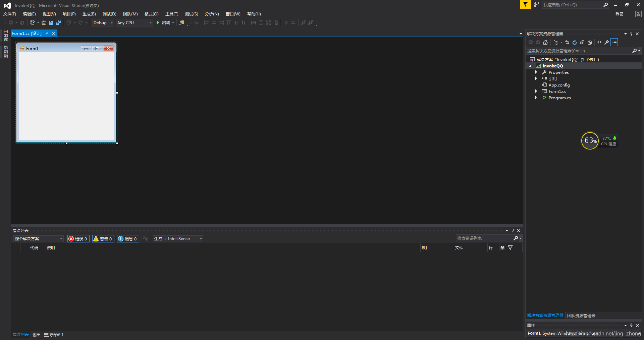Toggle the Warnings 0 filter
Viewport: 644px width, 340px height.
click(103, 239)
